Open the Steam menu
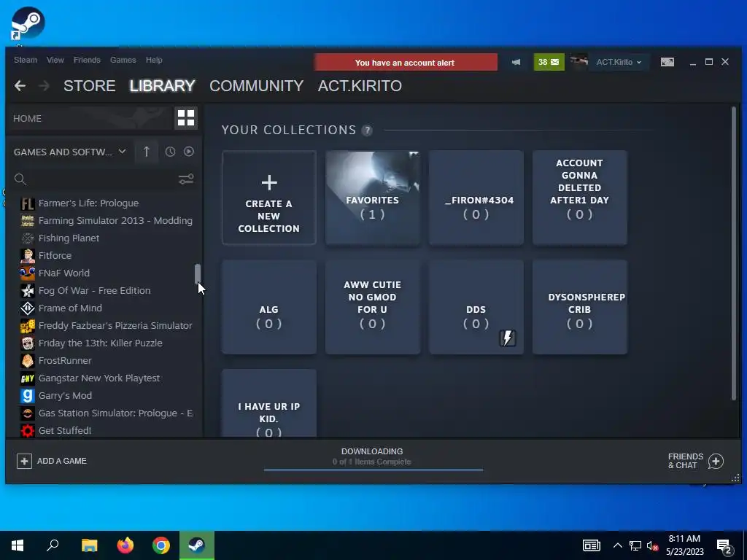Viewport: 747px width, 560px height. 26,60
